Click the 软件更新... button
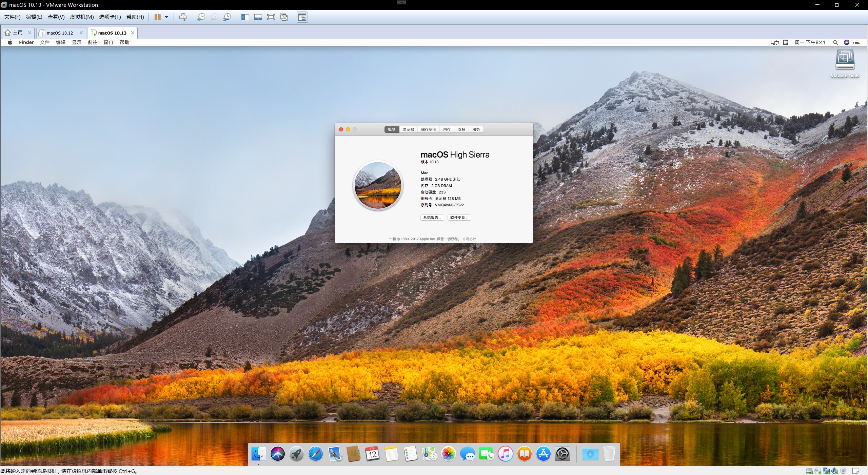The width and height of the screenshot is (868, 475). click(459, 218)
